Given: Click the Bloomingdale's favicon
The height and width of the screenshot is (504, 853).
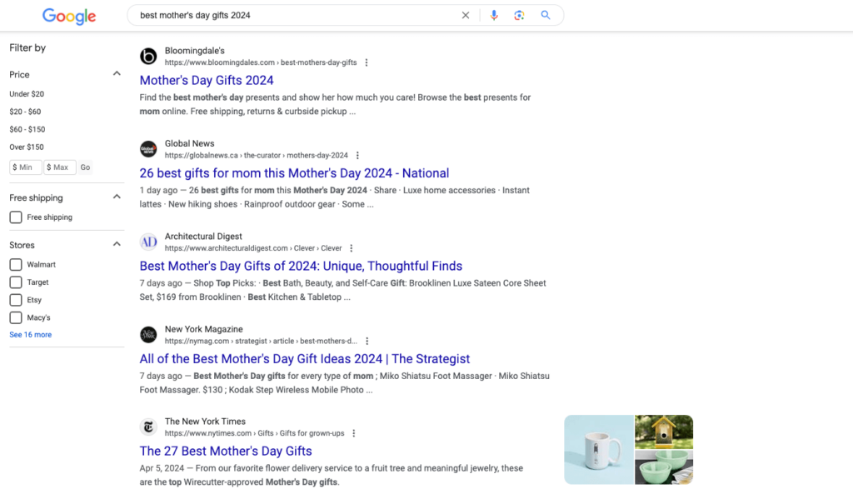Looking at the screenshot, I should (148, 56).
